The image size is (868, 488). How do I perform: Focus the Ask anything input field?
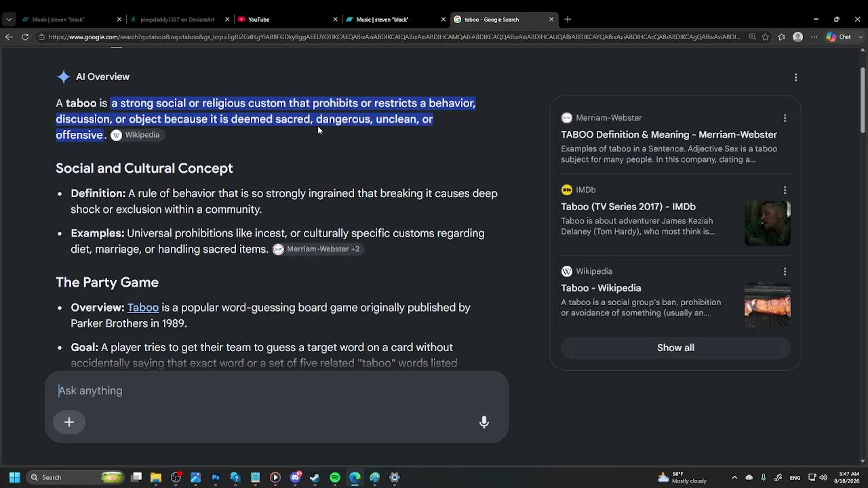tap(277, 391)
